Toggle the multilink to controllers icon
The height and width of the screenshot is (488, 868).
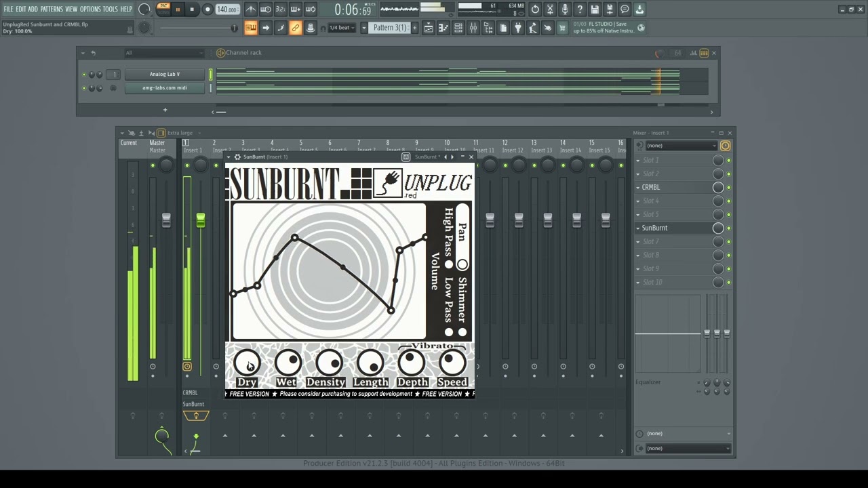point(296,28)
